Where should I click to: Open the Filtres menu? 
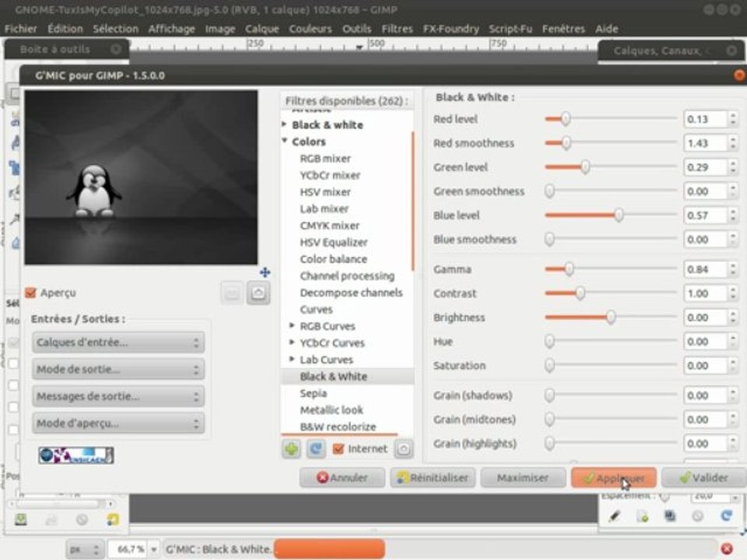point(397,29)
